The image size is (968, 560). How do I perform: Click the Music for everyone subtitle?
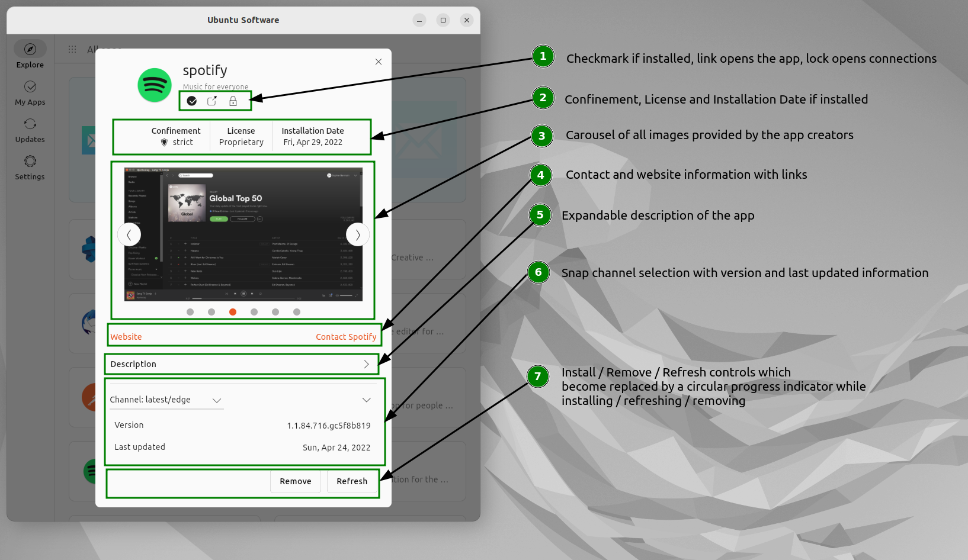click(x=216, y=86)
